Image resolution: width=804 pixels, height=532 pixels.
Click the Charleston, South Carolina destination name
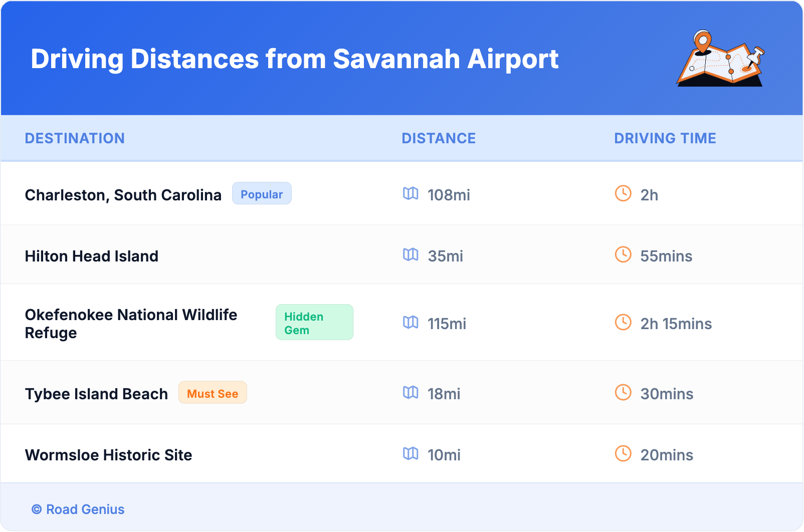click(x=123, y=195)
